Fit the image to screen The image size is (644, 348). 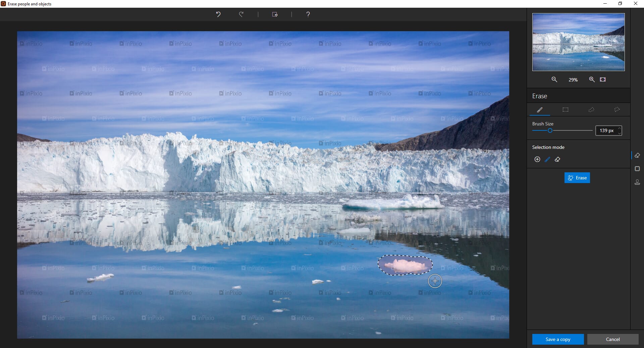click(603, 79)
